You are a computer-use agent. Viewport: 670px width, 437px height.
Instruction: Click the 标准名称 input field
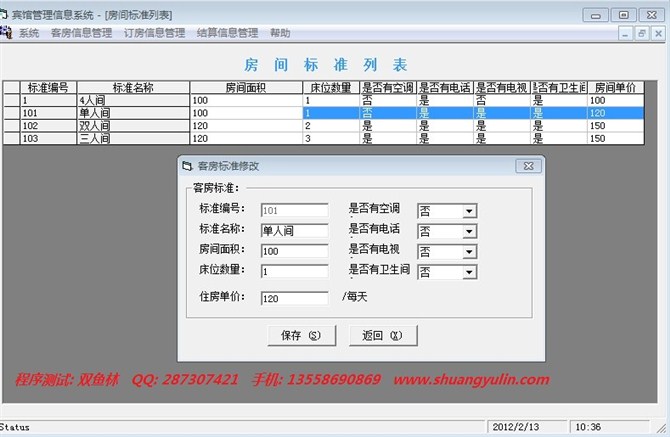[294, 231]
